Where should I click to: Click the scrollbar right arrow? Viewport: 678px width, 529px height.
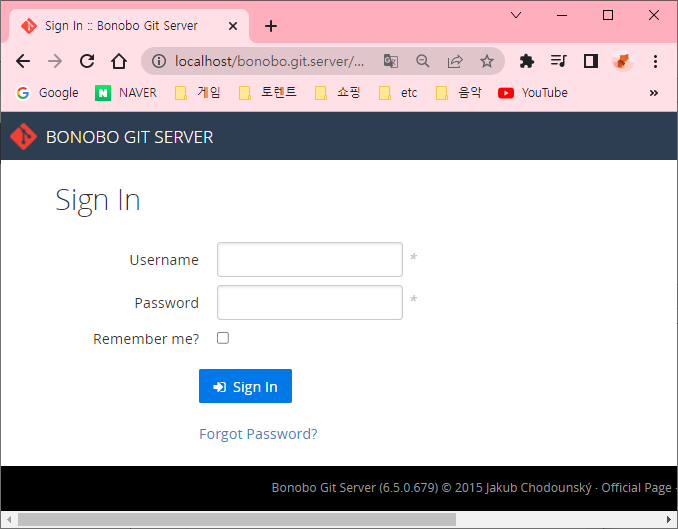(669, 519)
